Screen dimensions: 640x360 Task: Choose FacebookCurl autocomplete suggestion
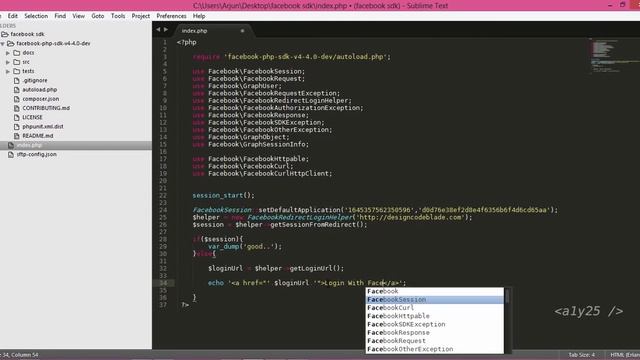pos(435,308)
